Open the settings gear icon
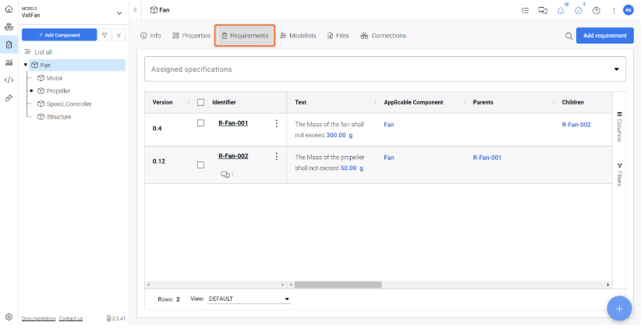The width and height of the screenshot is (644, 329). click(9, 317)
